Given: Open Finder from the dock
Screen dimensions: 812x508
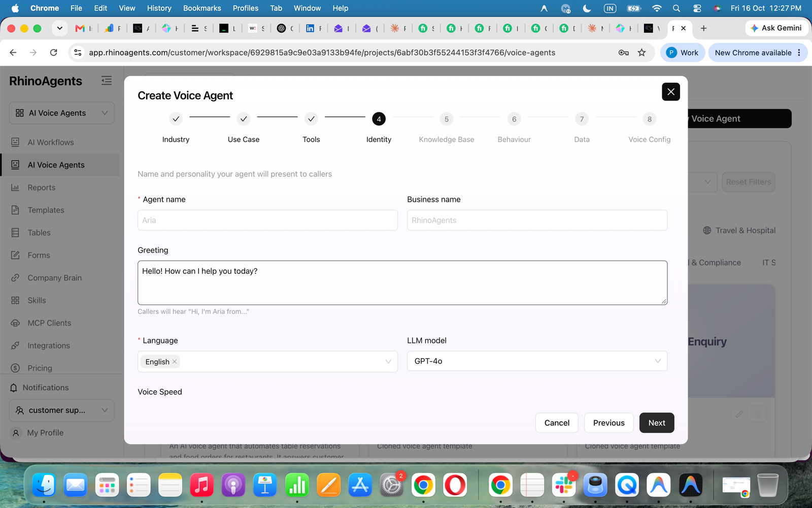Looking at the screenshot, I should click(x=44, y=485).
